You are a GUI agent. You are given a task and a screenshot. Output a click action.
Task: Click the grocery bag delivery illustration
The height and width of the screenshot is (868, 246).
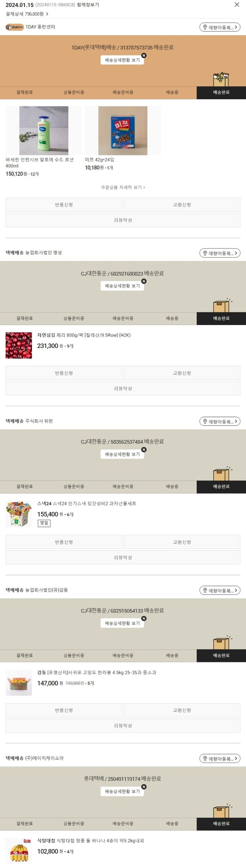coord(221,79)
